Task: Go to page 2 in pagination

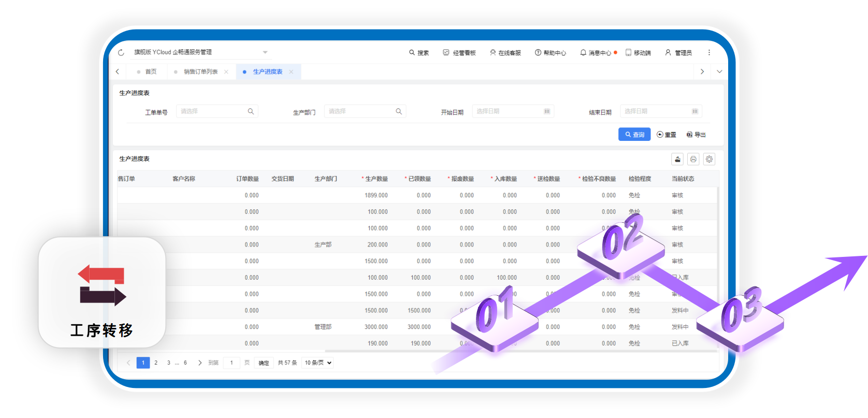Action: pyautogui.click(x=156, y=363)
